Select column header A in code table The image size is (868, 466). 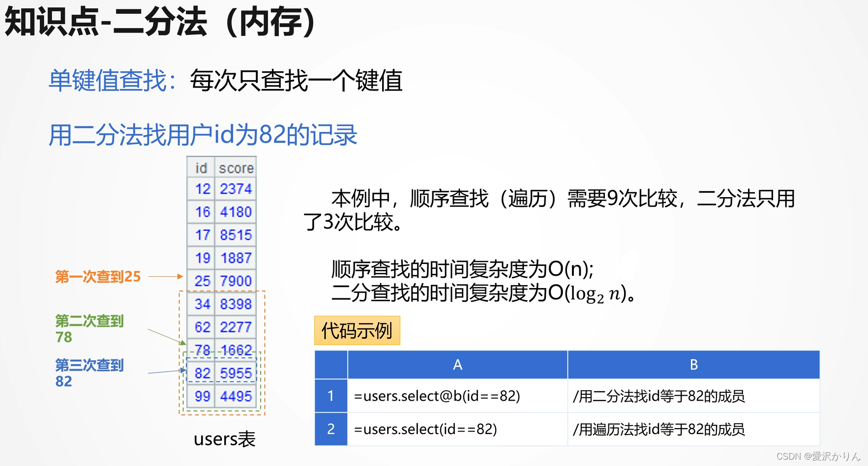pos(457,365)
